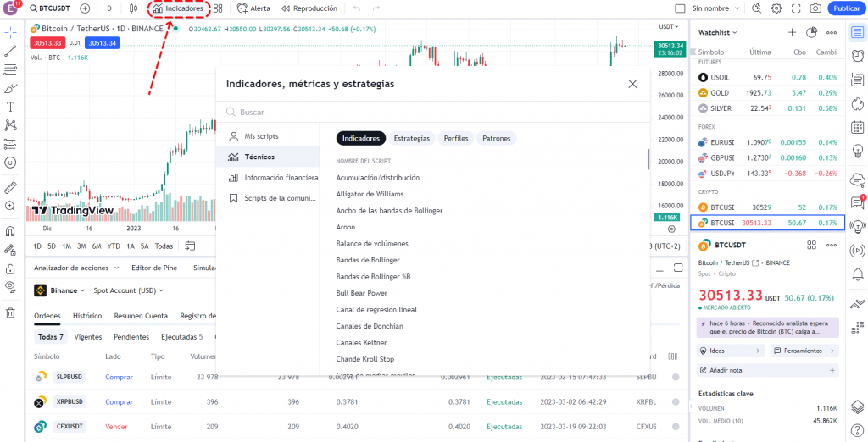Toggle the layout checkbox beside Sin nombre
868x442 pixels.
tap(681, 8)
